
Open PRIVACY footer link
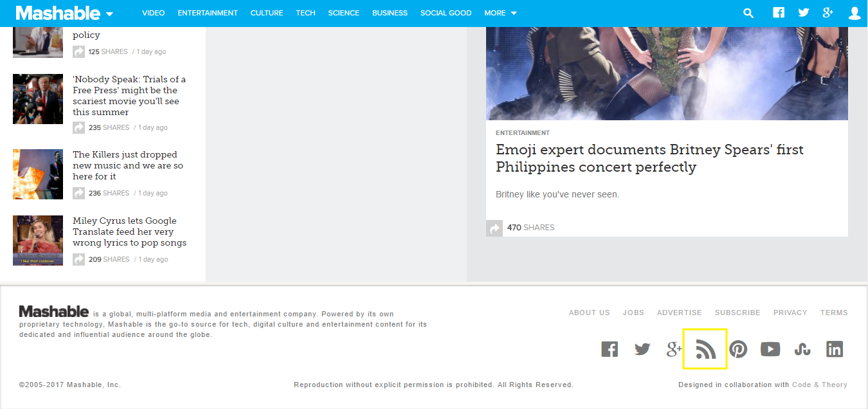[790, 313]
